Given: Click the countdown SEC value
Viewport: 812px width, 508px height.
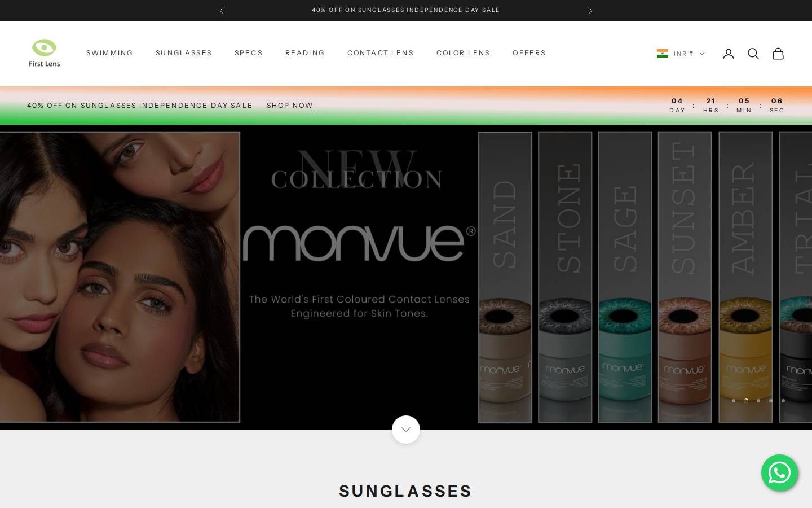Looking at the screenshot, I should point(777,101).
